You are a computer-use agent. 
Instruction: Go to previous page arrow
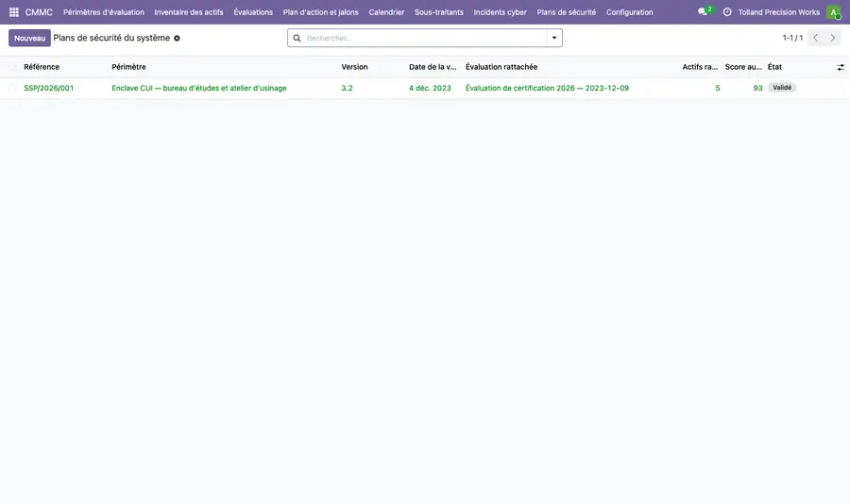815,38
